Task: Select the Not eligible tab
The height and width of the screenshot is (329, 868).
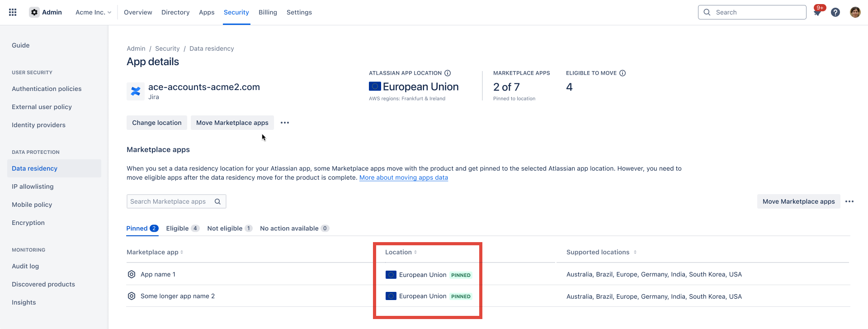Action: point(229,228)
